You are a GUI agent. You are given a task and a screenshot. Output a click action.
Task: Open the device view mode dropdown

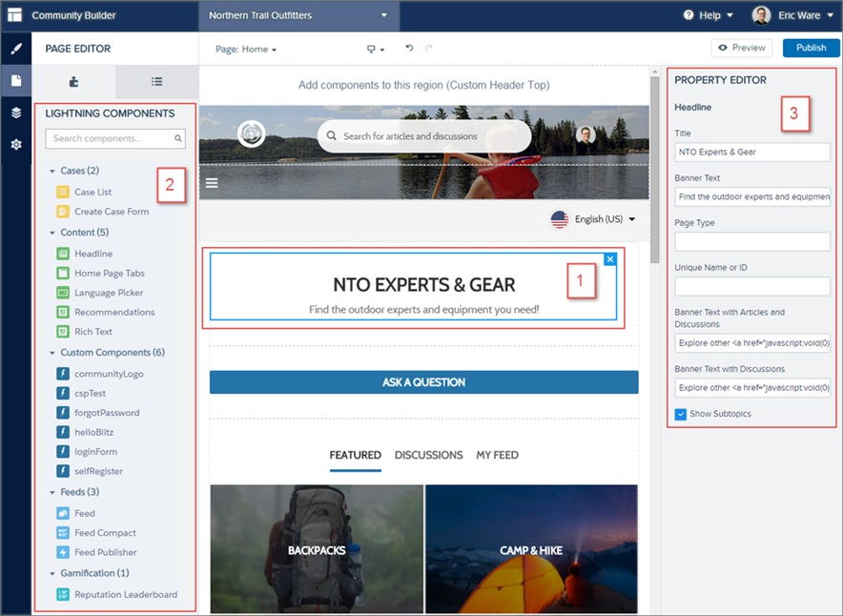click(376, 49)
